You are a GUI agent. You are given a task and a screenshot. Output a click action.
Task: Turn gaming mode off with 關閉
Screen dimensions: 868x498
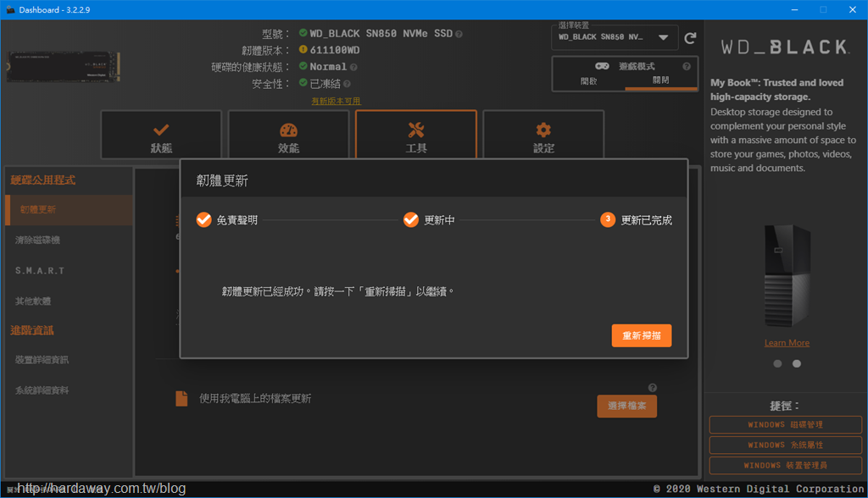tap(661, 80)
